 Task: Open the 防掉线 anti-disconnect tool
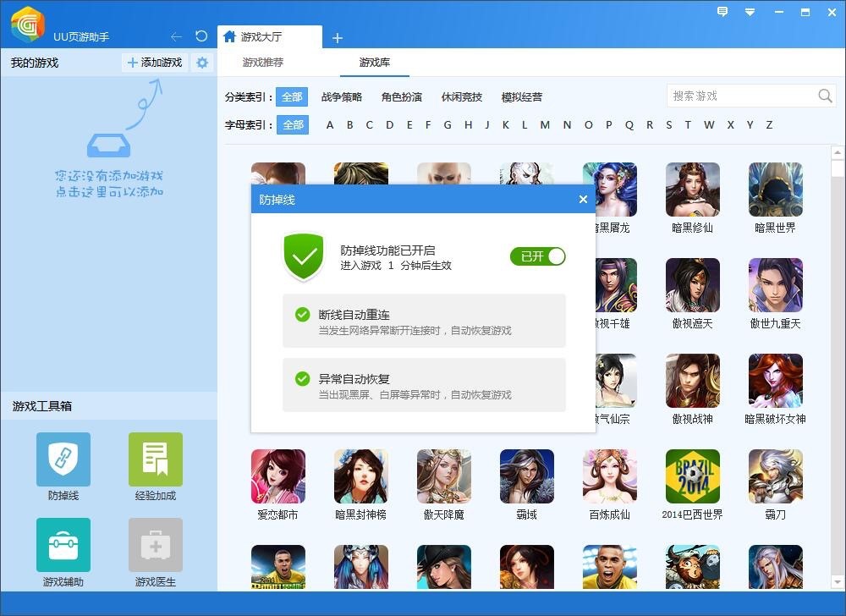pyautogui.click(x=63, y=459)
